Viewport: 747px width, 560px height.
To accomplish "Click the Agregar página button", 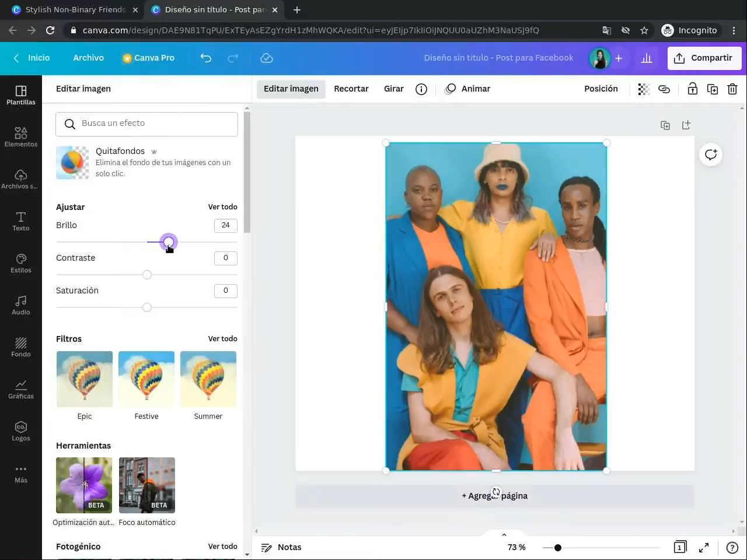I will click(x=494, y=496).
